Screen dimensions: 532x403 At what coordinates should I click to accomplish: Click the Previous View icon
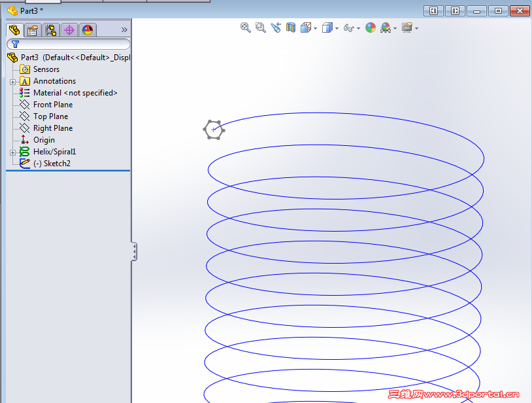click(x=276, y=27)
